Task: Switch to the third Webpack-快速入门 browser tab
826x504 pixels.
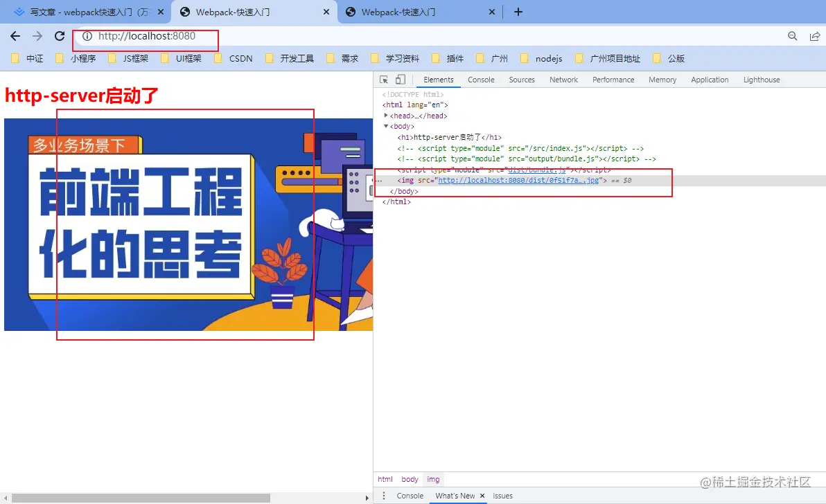Action: click(x=419, y=12)
